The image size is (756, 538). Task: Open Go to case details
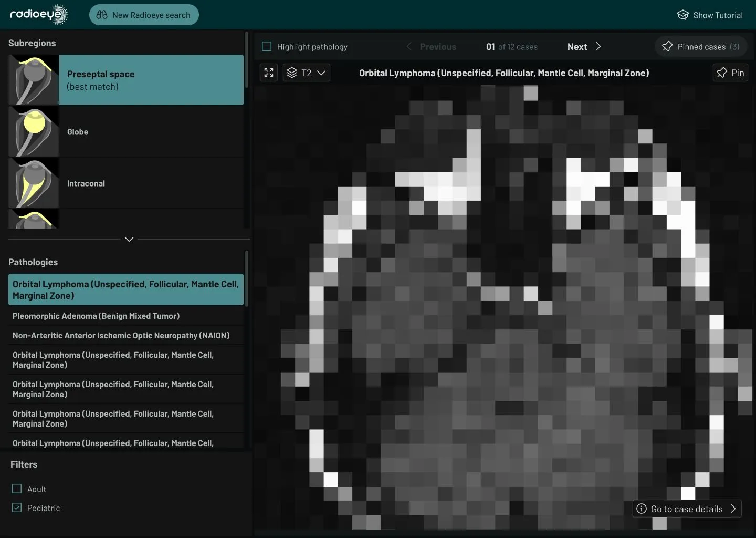(686, 509)
